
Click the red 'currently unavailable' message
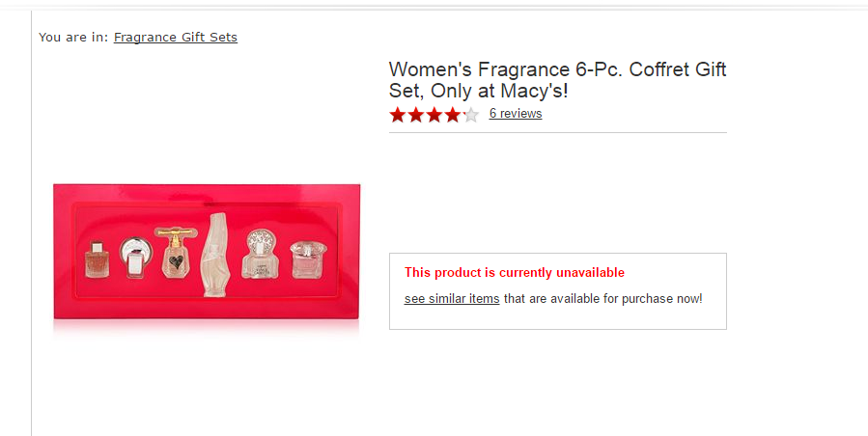coord(515,273)
